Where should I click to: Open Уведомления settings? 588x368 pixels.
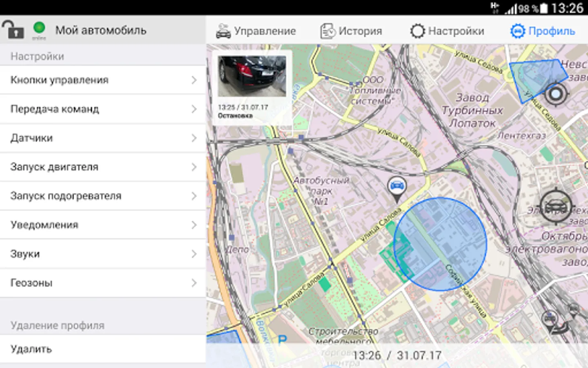click(102, 225)
